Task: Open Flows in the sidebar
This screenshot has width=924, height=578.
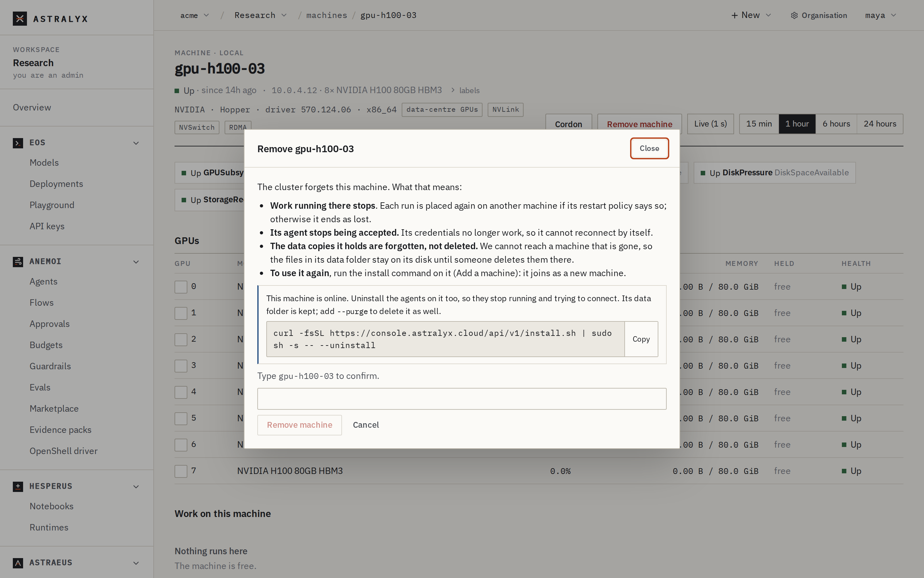Action: (x=42, y=303)
